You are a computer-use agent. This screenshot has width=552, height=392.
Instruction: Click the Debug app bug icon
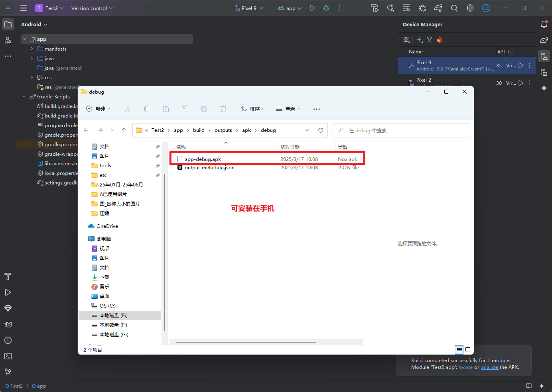326,8
